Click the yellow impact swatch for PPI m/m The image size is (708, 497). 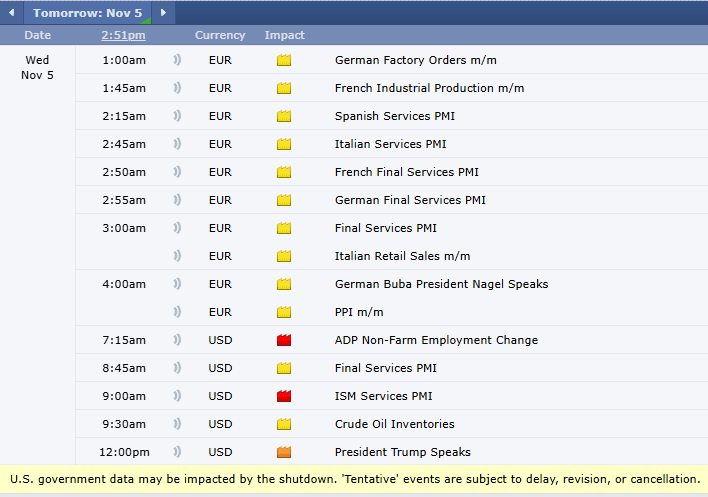284,312
